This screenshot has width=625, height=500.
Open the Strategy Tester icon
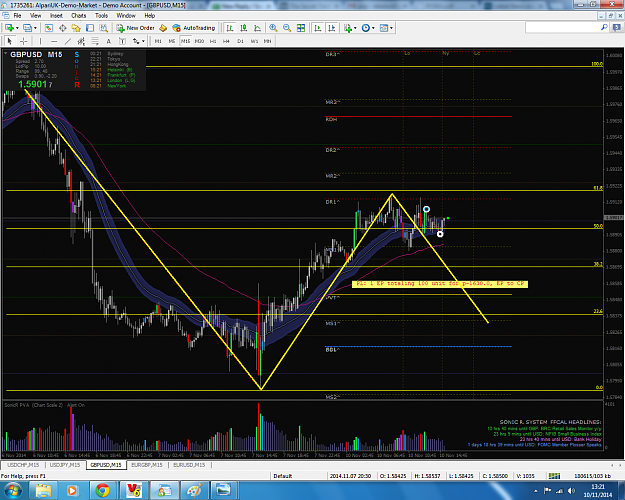click(x=104, y=28)
